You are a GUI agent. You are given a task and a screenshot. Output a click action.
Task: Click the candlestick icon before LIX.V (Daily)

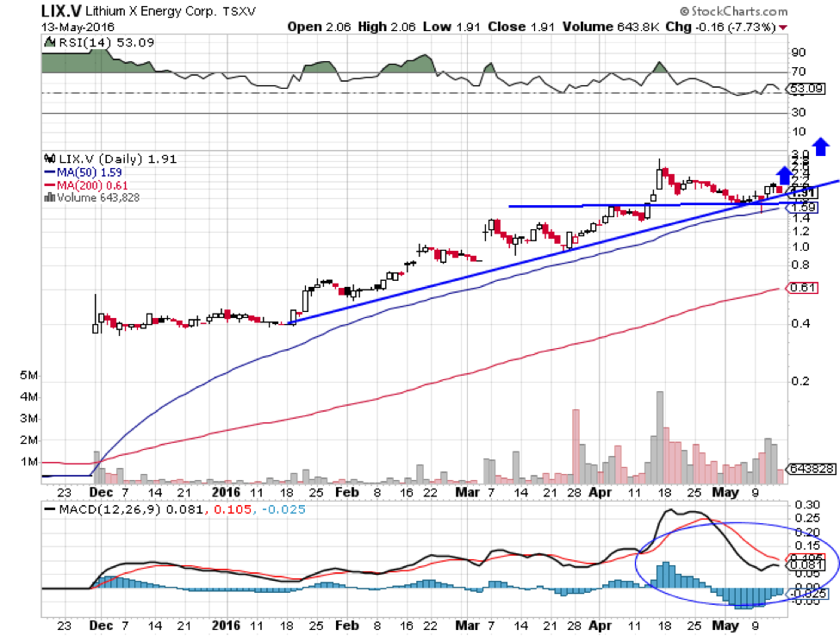pyautogui.click(x=50, y=159)
